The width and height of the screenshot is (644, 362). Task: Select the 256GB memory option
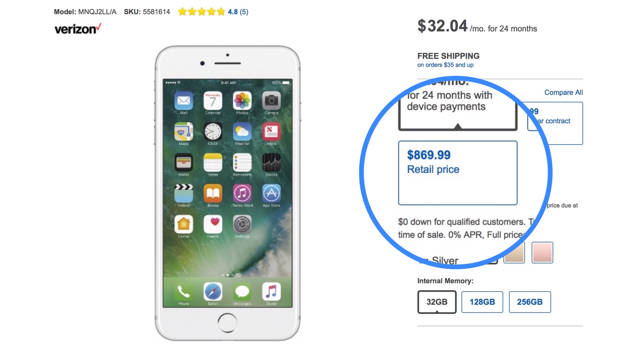[x=530, y=302]
